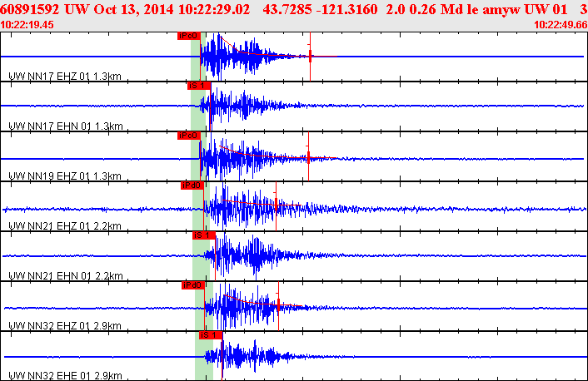
Task: Click the event header 60891592 UW title
Action: click(x=42, y=9)
